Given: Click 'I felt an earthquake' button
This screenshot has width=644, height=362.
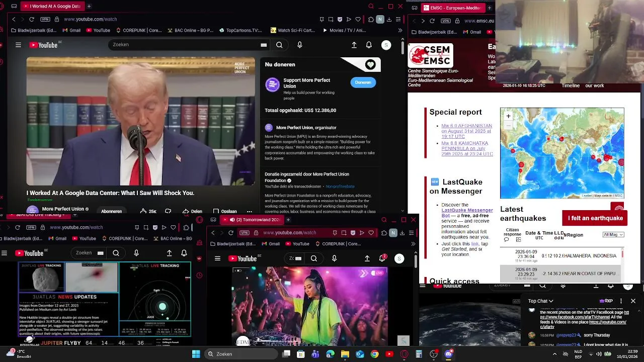Looking at the screenshot, I should click(595, 218).
